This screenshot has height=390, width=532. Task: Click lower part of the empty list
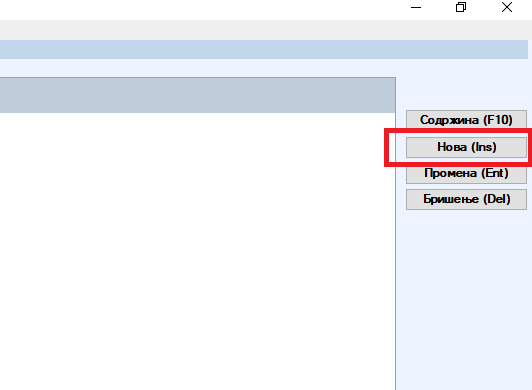point(197,339)
